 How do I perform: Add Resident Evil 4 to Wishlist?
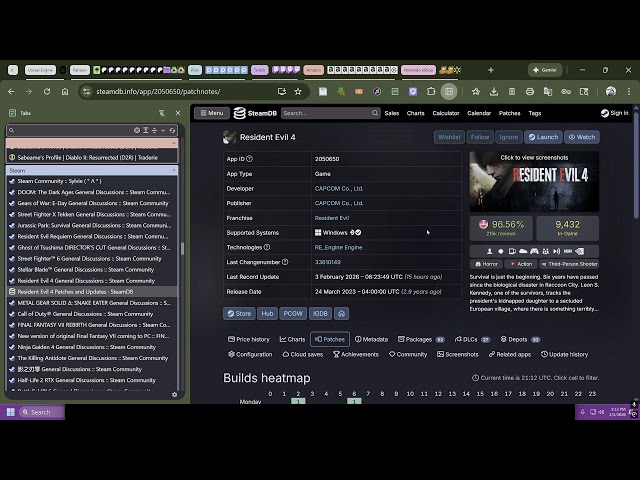(449, 137)
